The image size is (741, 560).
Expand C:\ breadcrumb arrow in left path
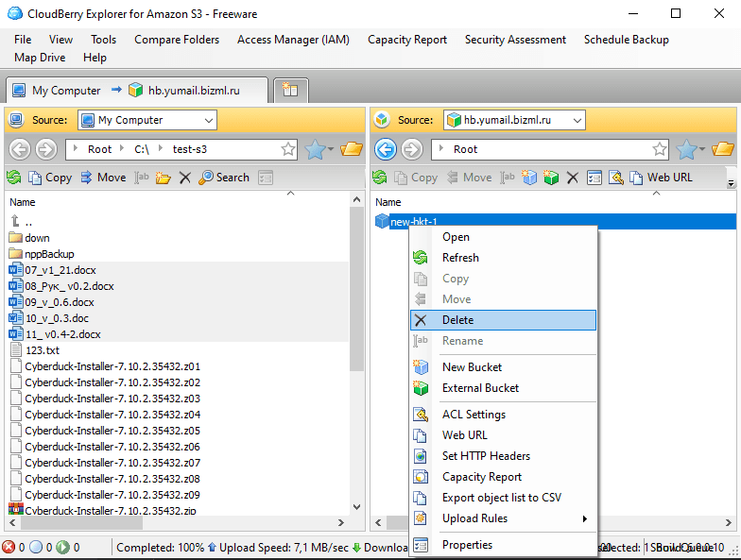pyautogui.click(x=123, y=149)
